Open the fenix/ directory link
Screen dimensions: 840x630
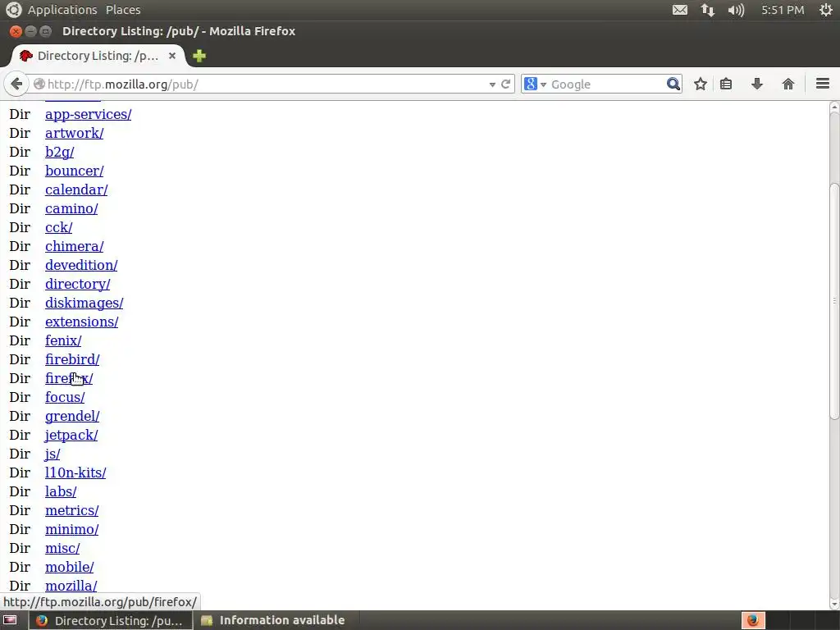tap(63, 340)
